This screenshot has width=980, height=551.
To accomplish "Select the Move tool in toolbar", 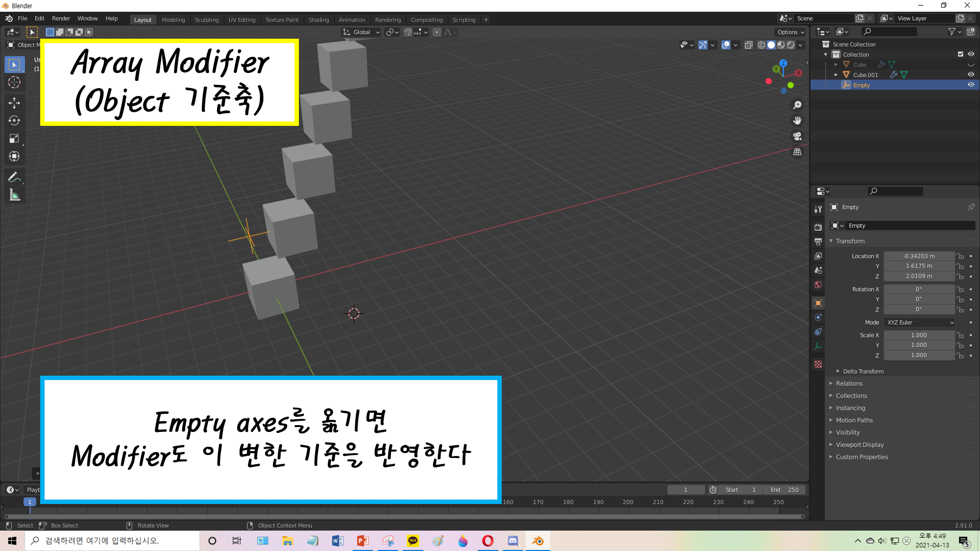I will point(14,103).
